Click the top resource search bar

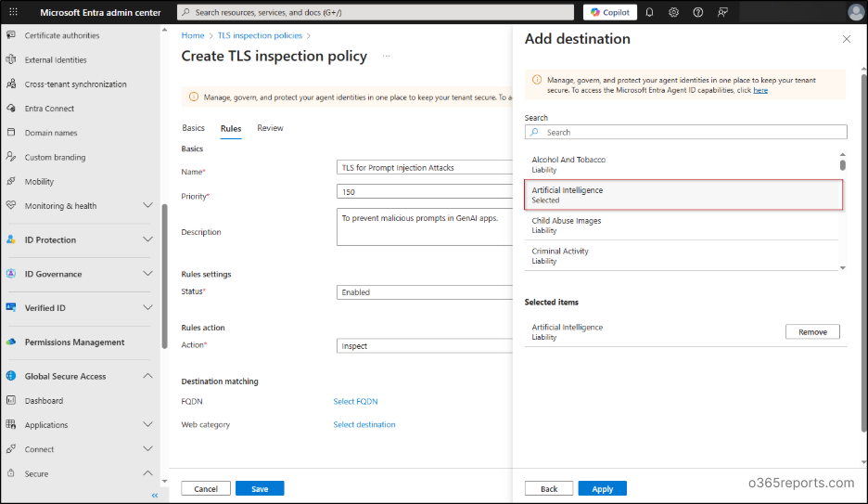376,12
